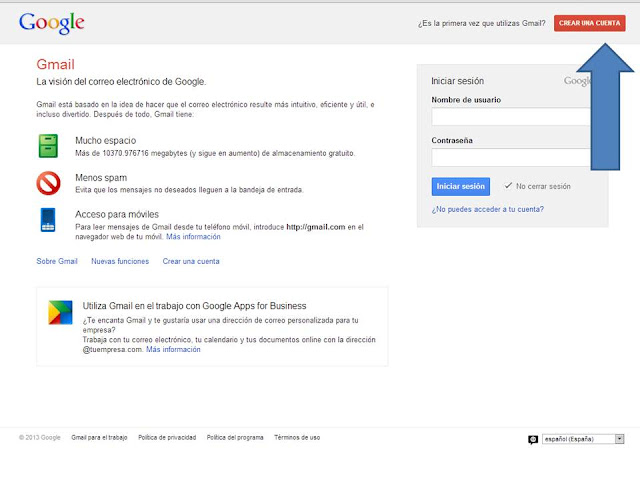Click the red Gmail heading text
The width and height of the screenshot is (640, 480).
[56, 64]
